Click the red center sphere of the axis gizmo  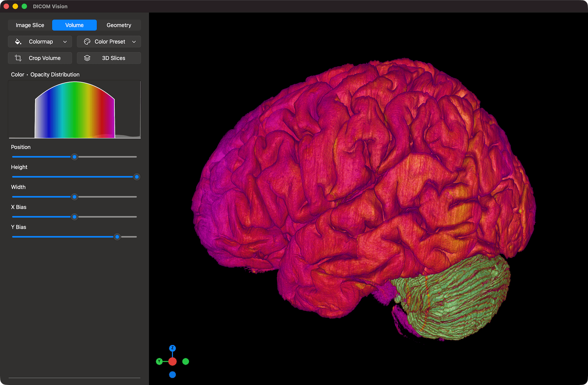click(172, 361)
